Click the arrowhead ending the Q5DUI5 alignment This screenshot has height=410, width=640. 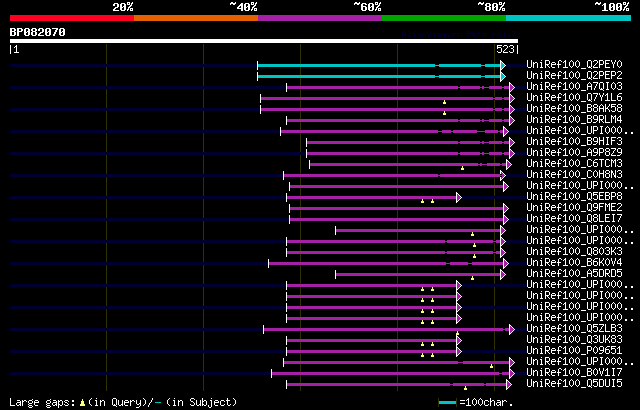(509, 385)
